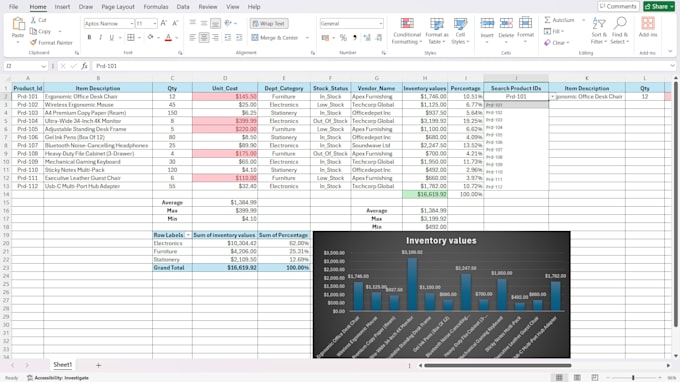The width and height of the screenshot is (680, 382).
Task: Toggle Wrap Text
Action: tap(269, 23)
